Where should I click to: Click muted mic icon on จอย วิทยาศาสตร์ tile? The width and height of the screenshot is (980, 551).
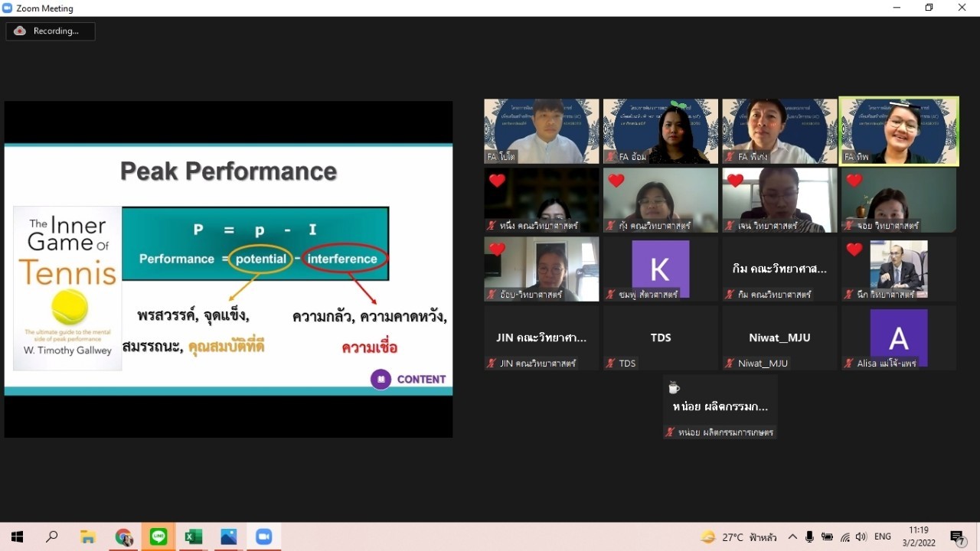[x=849, y=226]
